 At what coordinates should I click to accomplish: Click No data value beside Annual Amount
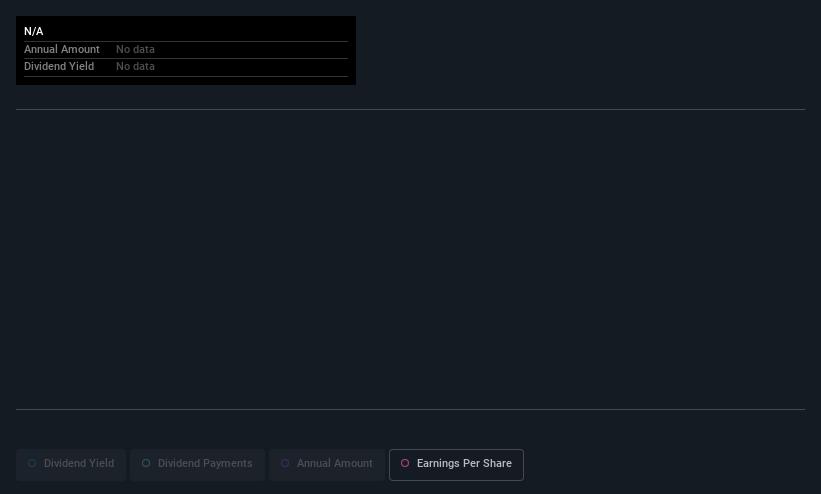point(135,49)
